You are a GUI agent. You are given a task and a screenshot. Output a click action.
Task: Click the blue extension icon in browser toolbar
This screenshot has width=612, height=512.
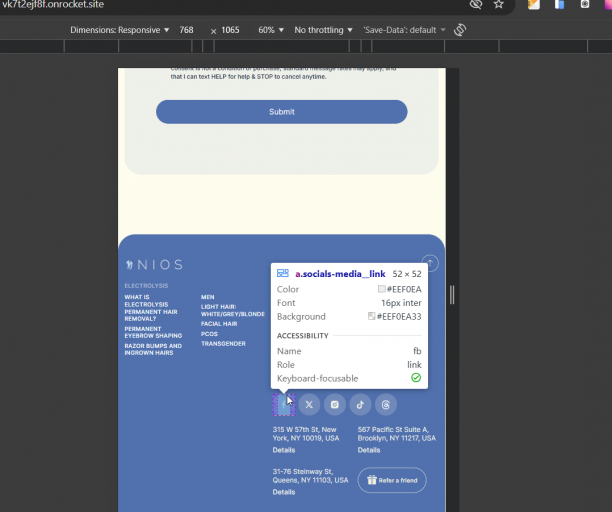click(x=559, y=4)
